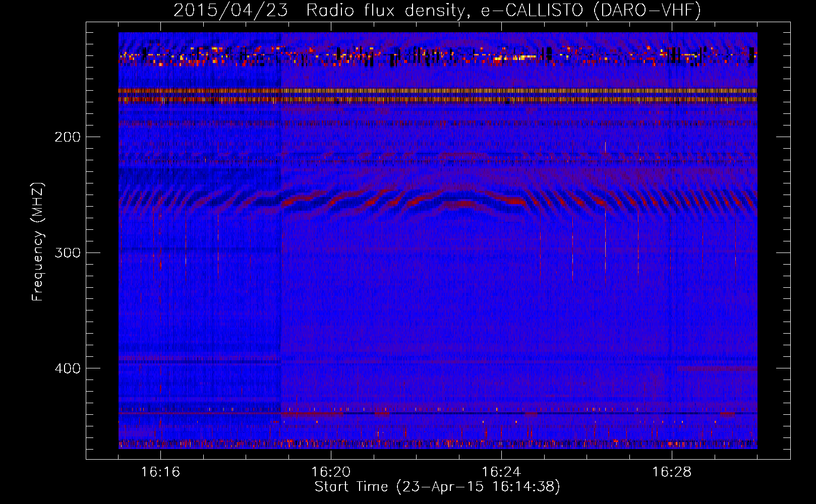Click the 400 frequency tick label
This screenshot has width=816, height=504.
pos(67,368)
